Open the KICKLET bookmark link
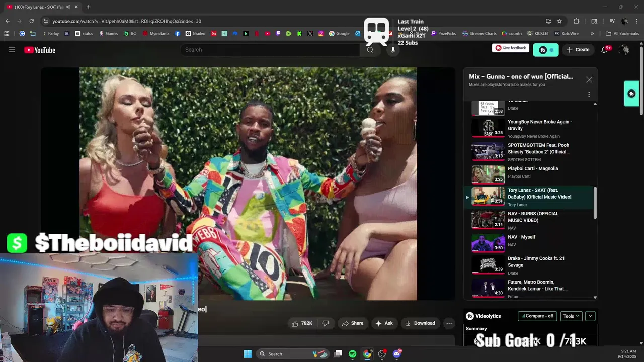 (x=538, y=34)
